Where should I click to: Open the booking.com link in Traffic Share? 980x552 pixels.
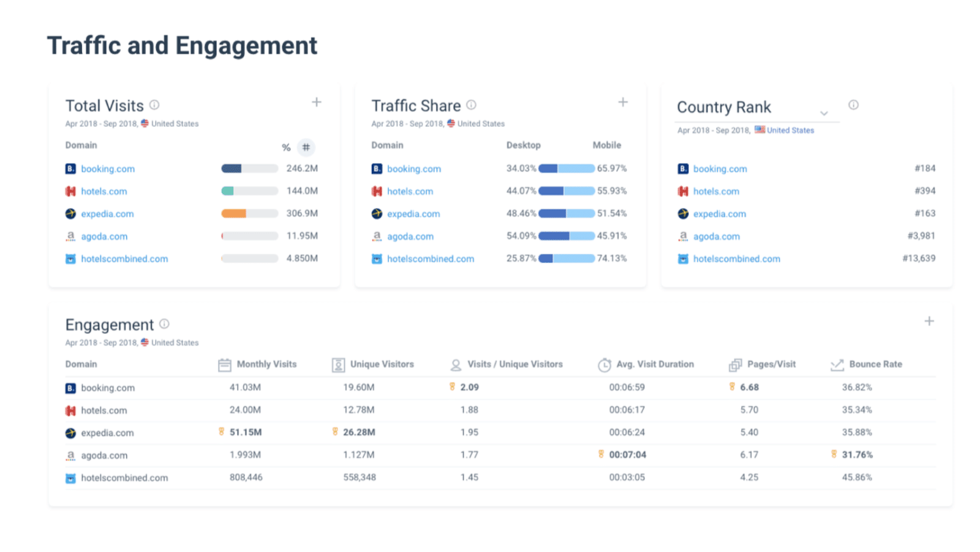415,168
